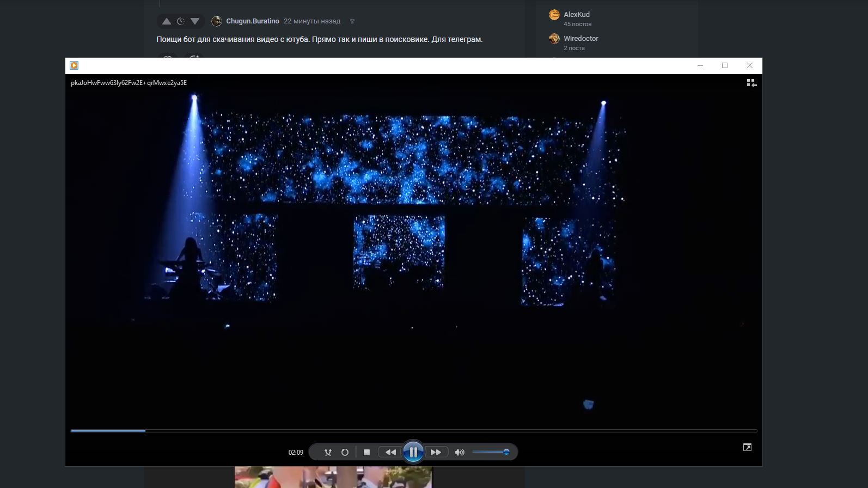868x488 pixels.
Task: Downvote the Chugun.Buratino comment
Action: click(x=195, y=21)
